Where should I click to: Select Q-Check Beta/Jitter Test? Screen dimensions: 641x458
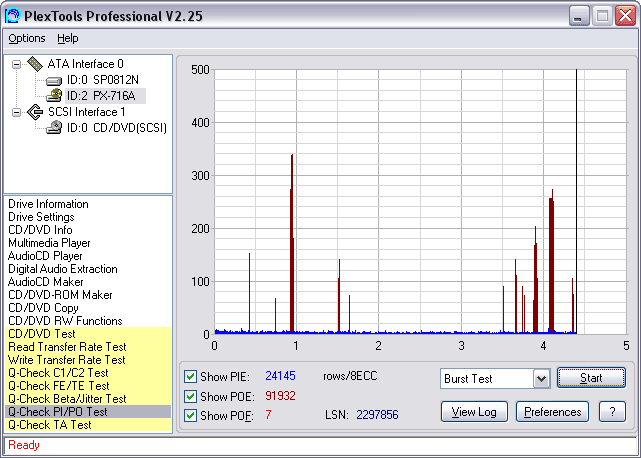tap(88, 399)
